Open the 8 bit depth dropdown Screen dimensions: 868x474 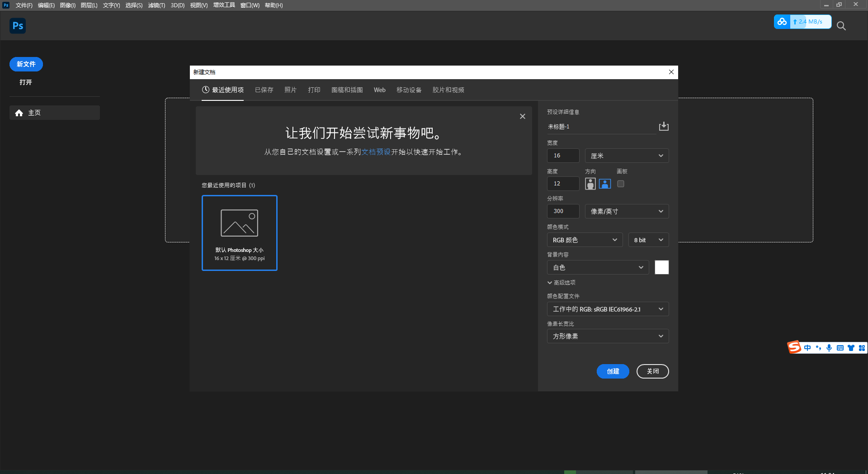click(648, 240)
